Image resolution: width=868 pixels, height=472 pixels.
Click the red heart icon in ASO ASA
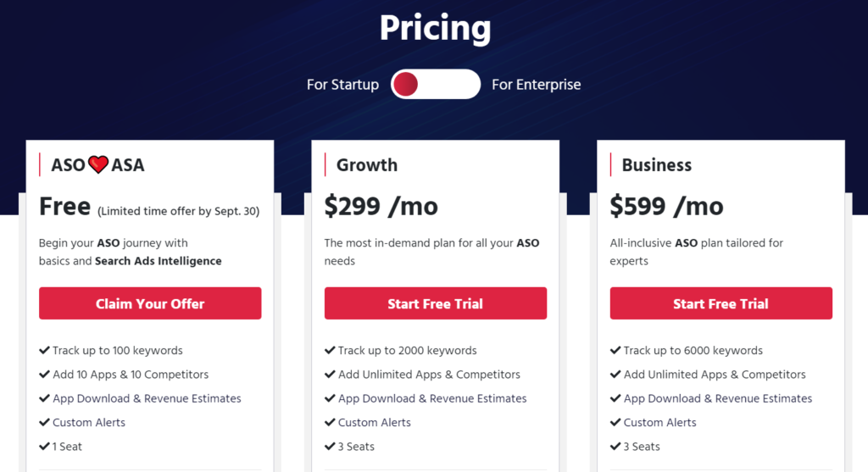click(98, 164)
